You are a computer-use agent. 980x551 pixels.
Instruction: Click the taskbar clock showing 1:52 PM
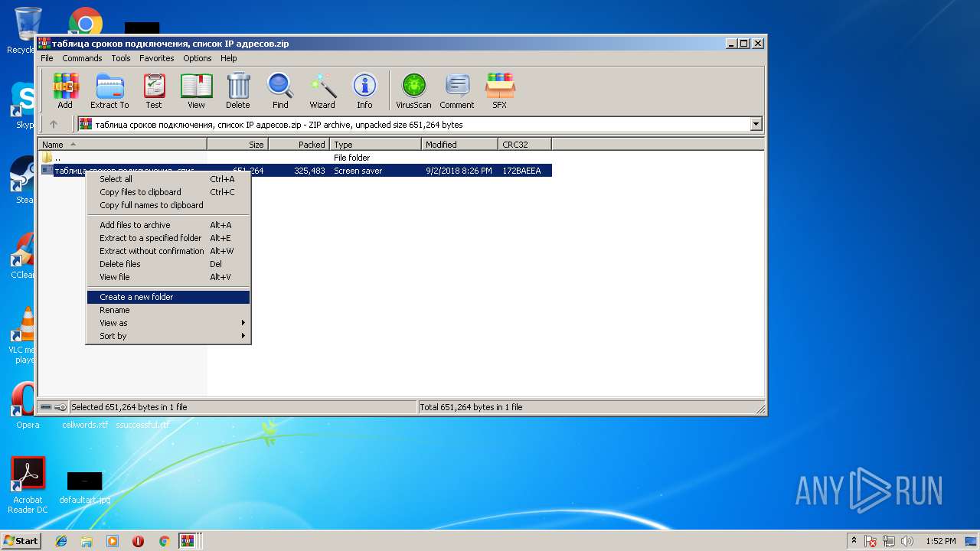click(940, 541)
